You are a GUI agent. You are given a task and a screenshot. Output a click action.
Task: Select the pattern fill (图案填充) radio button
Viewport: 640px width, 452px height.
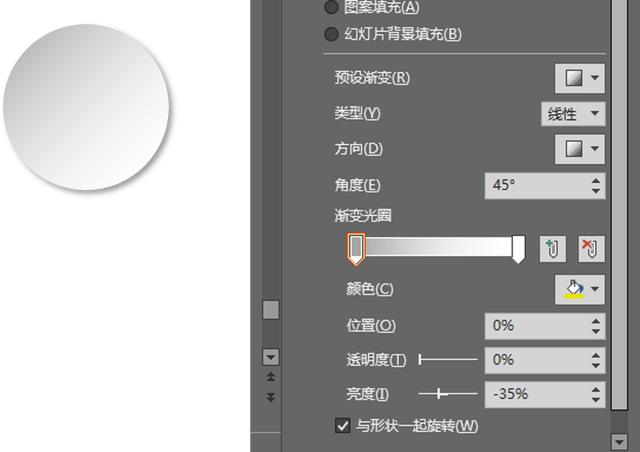[x=331, y=7]
